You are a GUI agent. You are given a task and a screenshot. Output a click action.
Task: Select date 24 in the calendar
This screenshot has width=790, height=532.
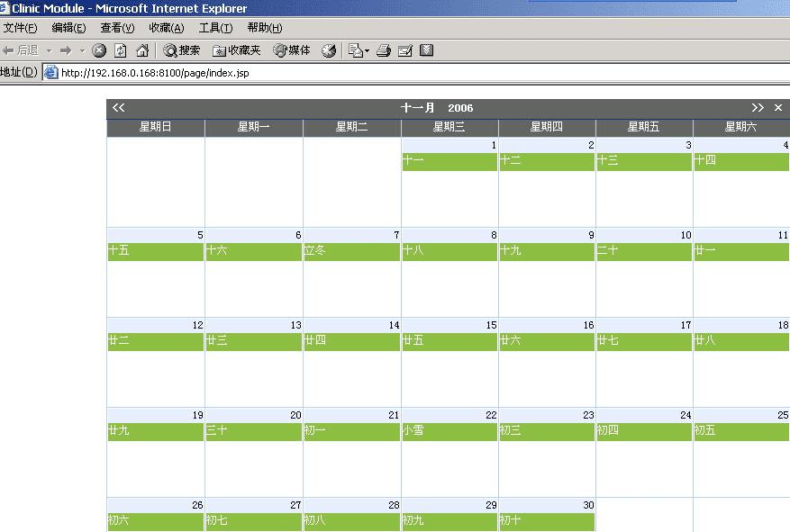point(686,416)
